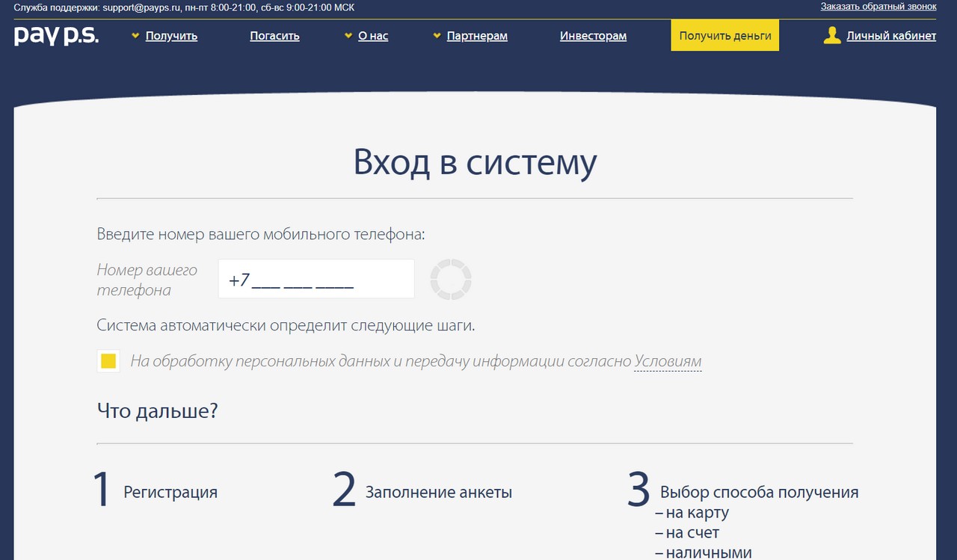Open the Погасить page
Image resolution: width=957 pixels, height=560 pixels.
tap(274, 36)
